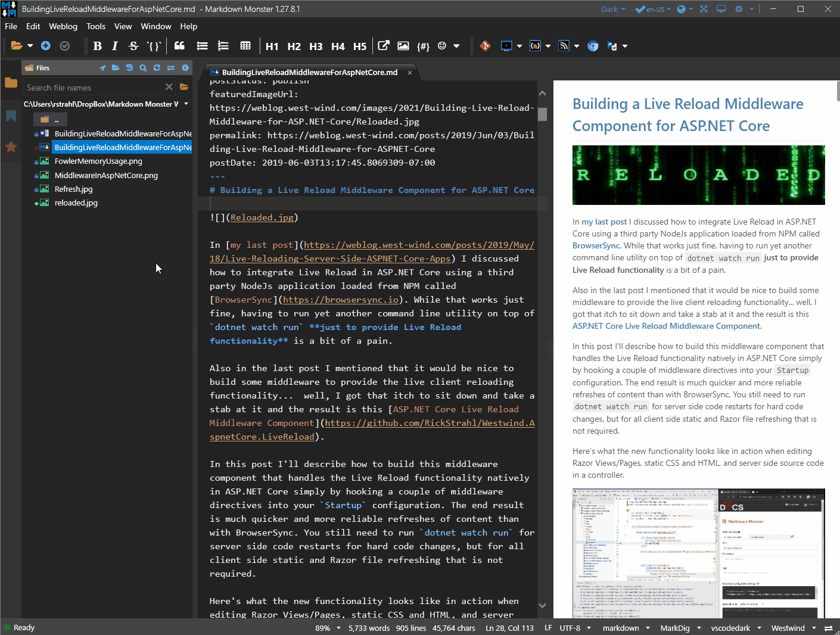
Task: Apply italic formatting from toolbar
Action: 115,46
